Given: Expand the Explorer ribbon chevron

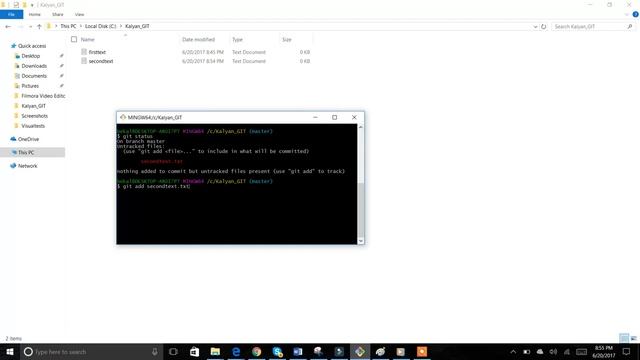Looking at the screenshot, I should (627, 15).
